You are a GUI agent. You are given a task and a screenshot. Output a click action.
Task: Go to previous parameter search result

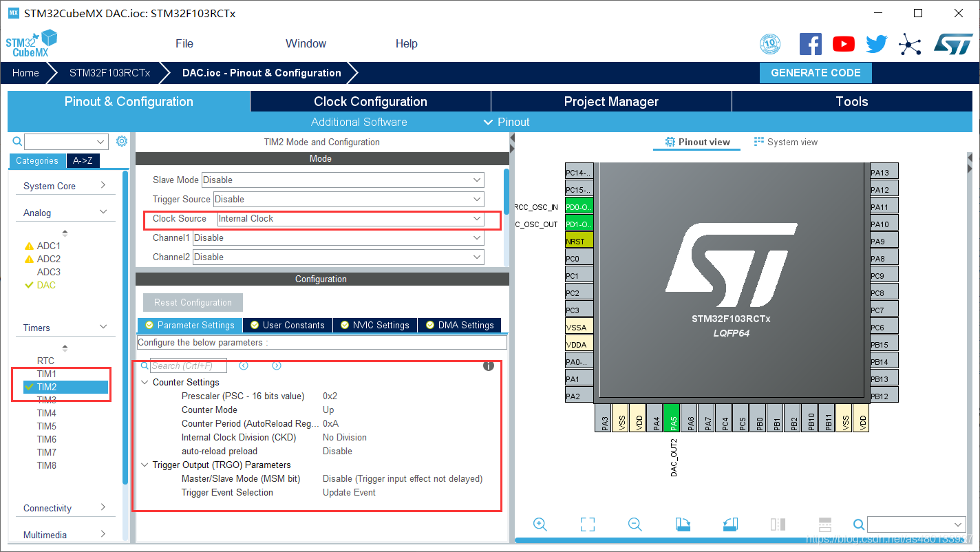pyautogui.click(x=244, y=365)
